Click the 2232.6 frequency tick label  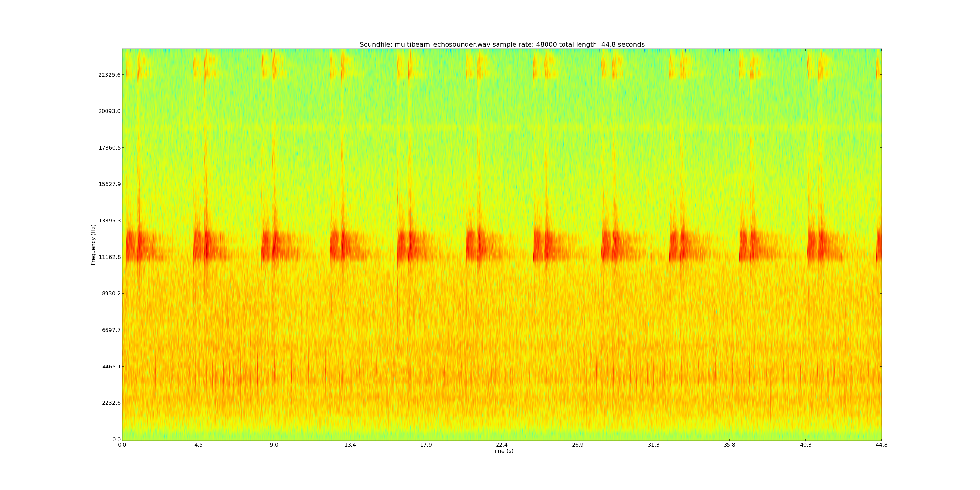111,403
